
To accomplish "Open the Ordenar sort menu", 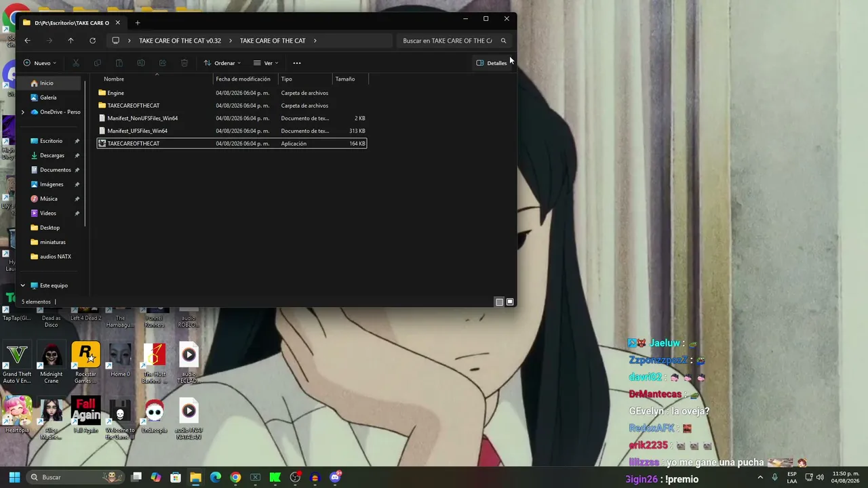I will [222, 63].
